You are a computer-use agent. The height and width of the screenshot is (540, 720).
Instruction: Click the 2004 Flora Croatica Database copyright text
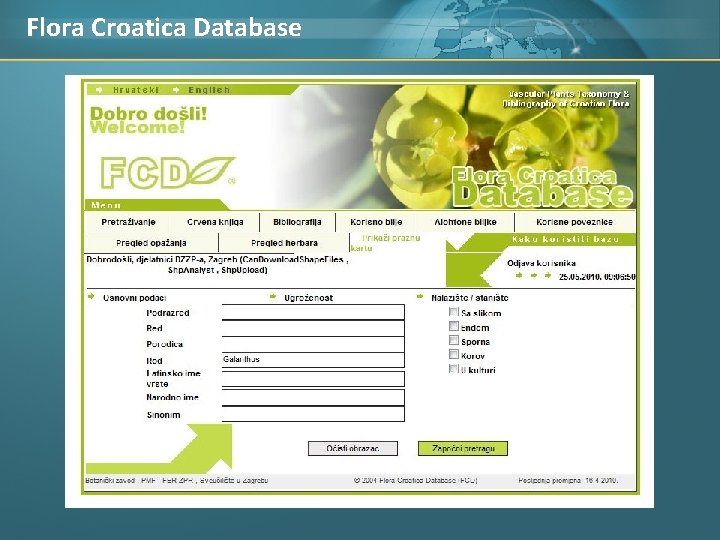coord(416,480)
